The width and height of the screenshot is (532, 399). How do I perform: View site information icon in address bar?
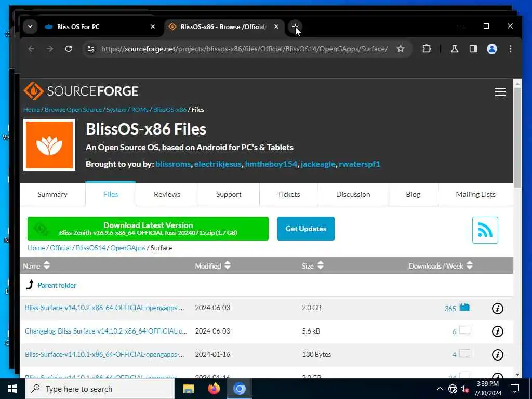click(x=91, y=49)
